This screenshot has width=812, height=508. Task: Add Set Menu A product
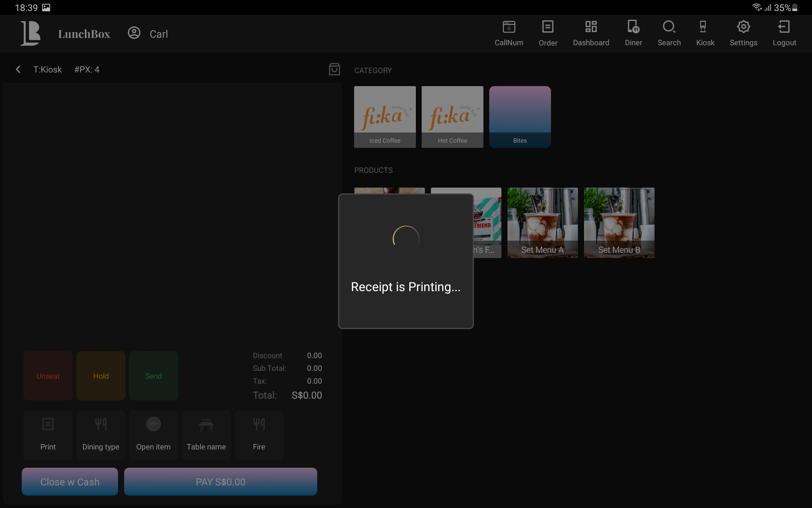(542, 222)
